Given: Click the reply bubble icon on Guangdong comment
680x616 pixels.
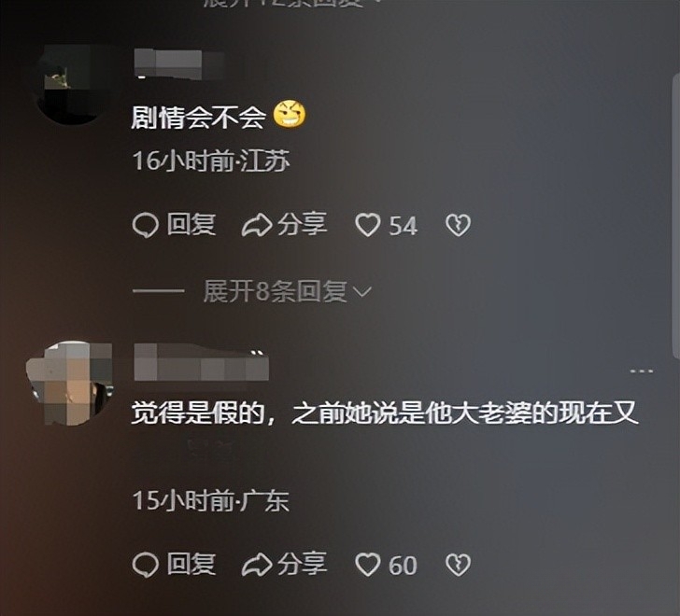Looking at the screenshot, I should point(145,565).
